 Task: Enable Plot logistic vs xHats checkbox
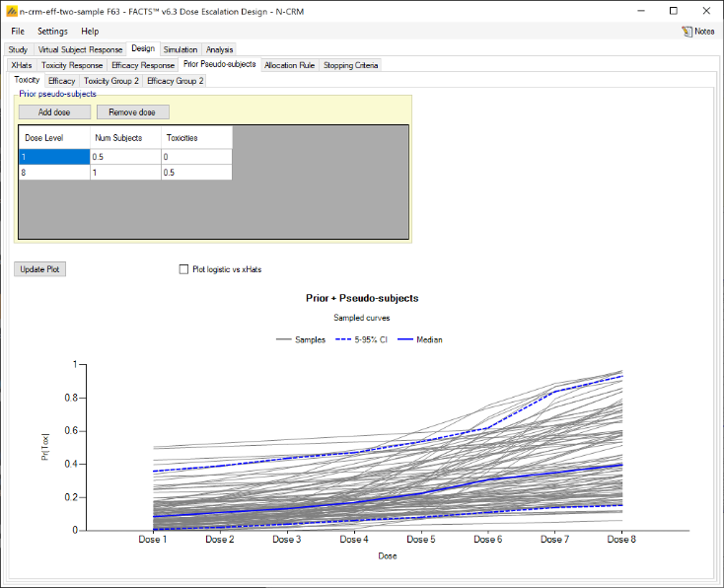(x=183, y=268)
